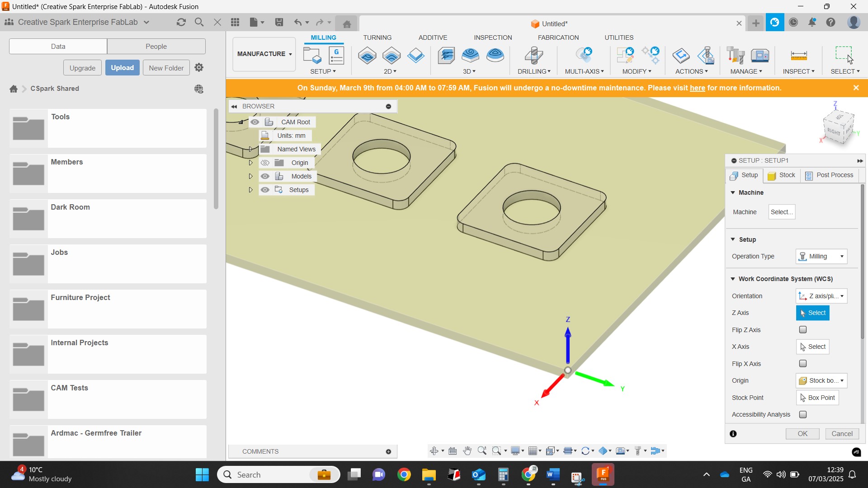
Task: Expand the Setups tree node
Action: tap(250, 190)
